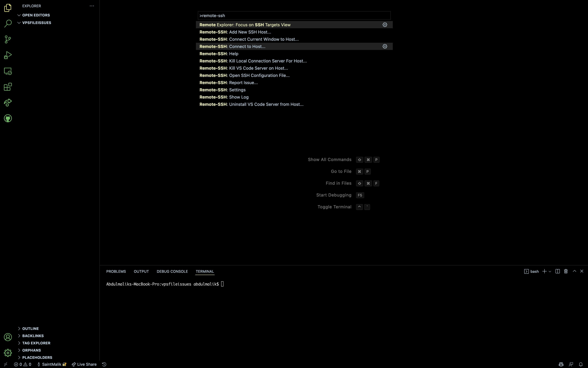The height and width of the screenshot is (368, 588).
Task: Click the feedback icon in status bar
Action: click(x=571, y=364)
